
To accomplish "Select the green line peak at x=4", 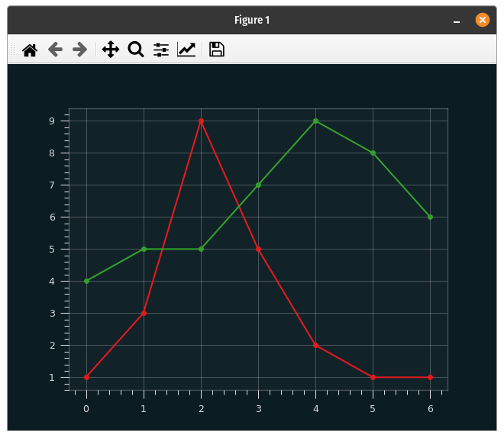I will click(x=315, y=121).
